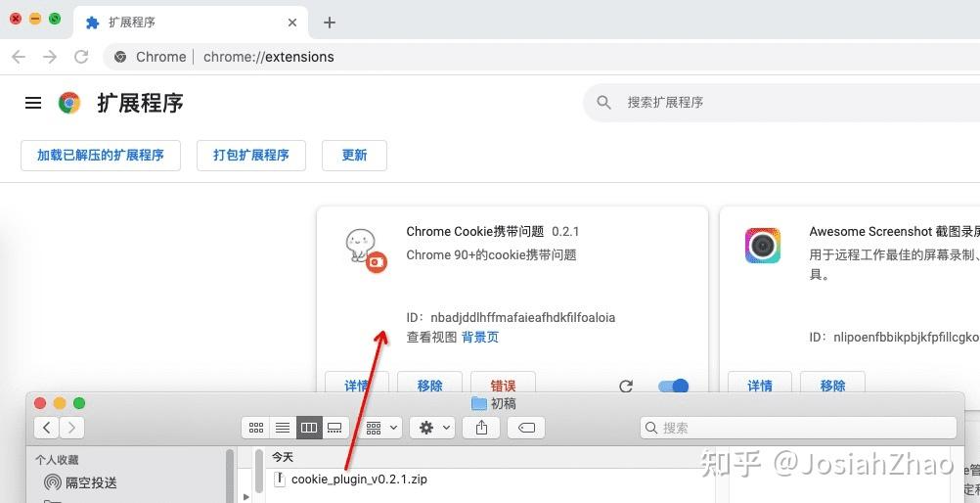The image size is (980, 503).
Task: Click the 初稿 folder title icon
Action: (x=478, y=403)
